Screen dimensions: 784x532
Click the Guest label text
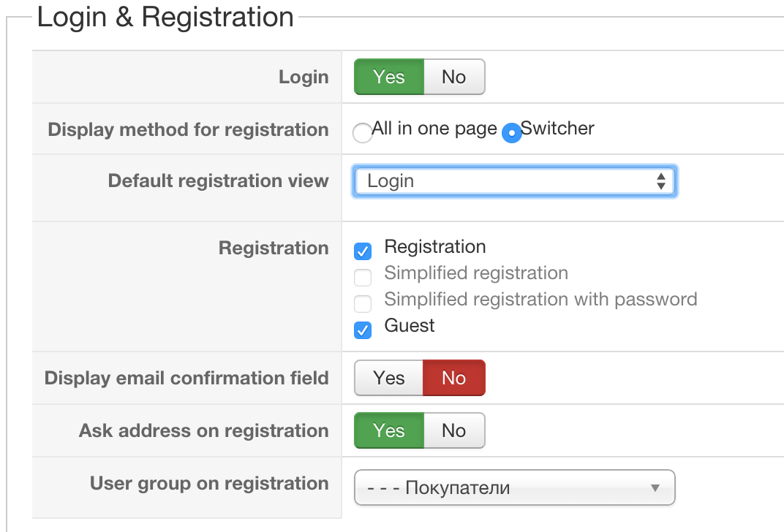(x=410, y=326)
